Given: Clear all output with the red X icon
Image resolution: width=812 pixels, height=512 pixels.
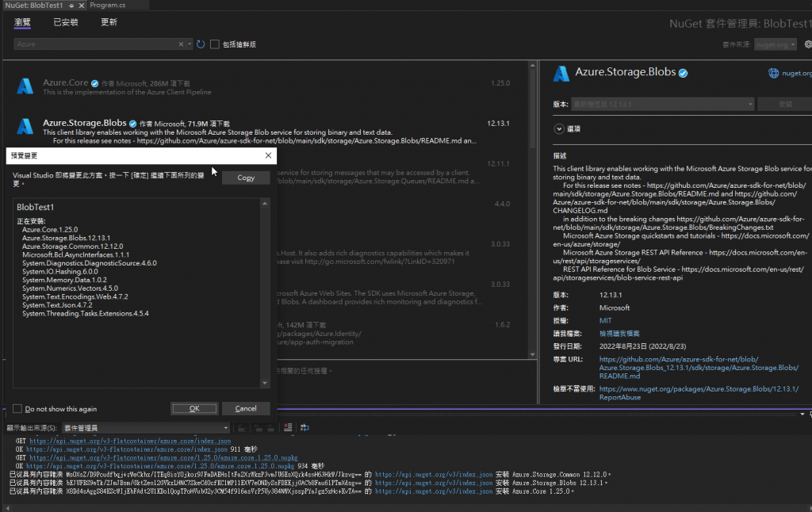Looking at the screenshot, I should (287, 428).
